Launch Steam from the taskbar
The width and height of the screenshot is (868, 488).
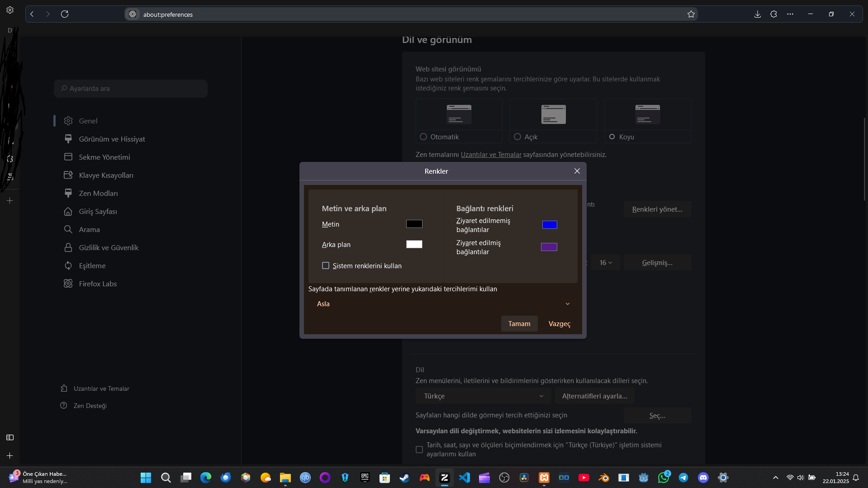pos(404,478)
